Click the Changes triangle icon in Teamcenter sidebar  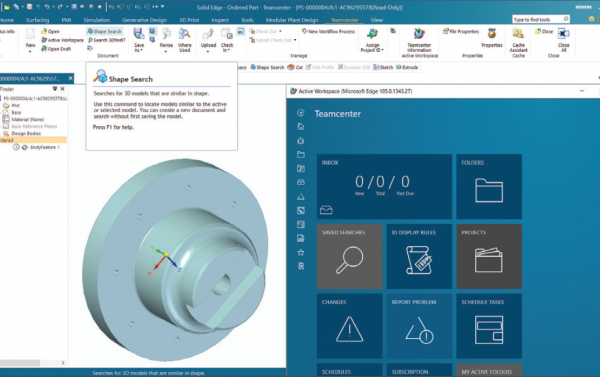(x=301, y=197)
